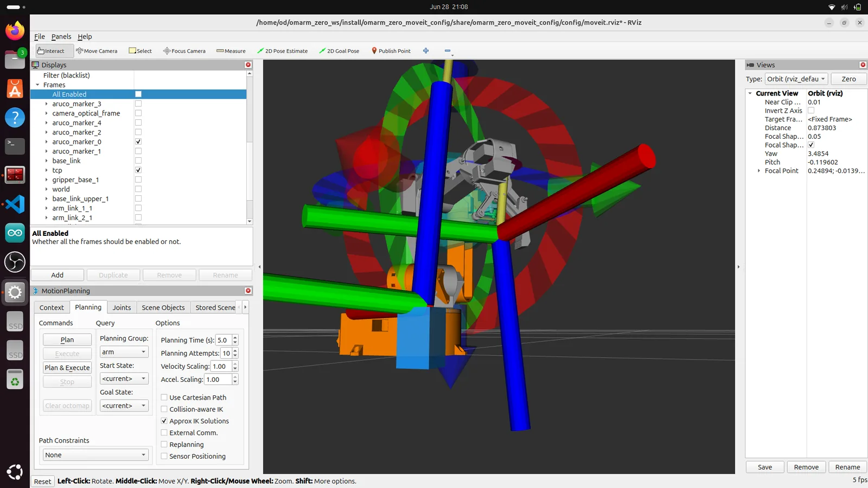
Task: Enable the base_link frame checkbox
Action: [138, 160]
